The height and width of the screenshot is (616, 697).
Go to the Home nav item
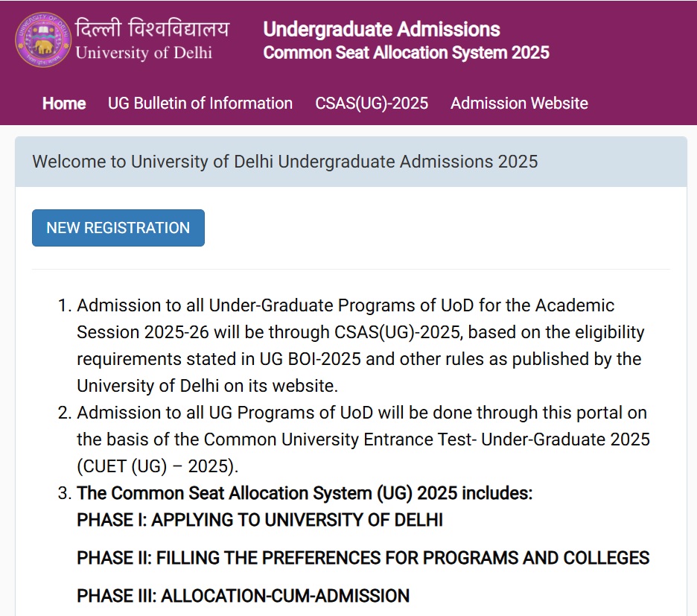click(64, 104)
